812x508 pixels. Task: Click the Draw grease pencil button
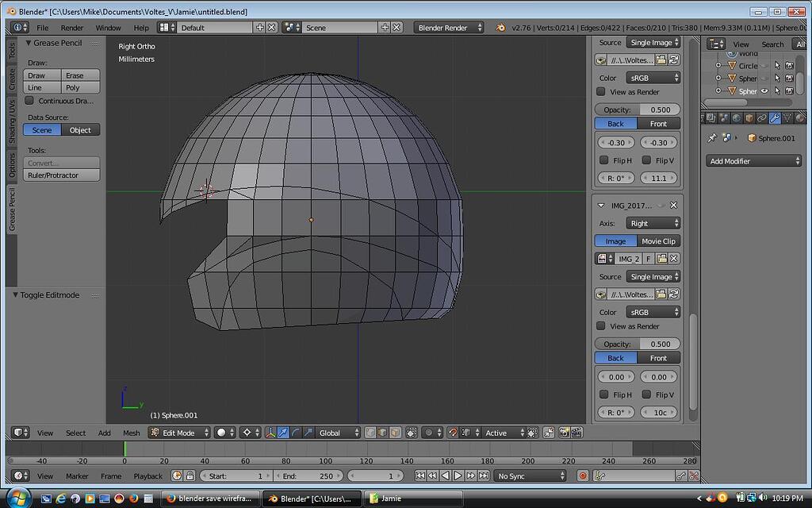click(x=42, y=75)
